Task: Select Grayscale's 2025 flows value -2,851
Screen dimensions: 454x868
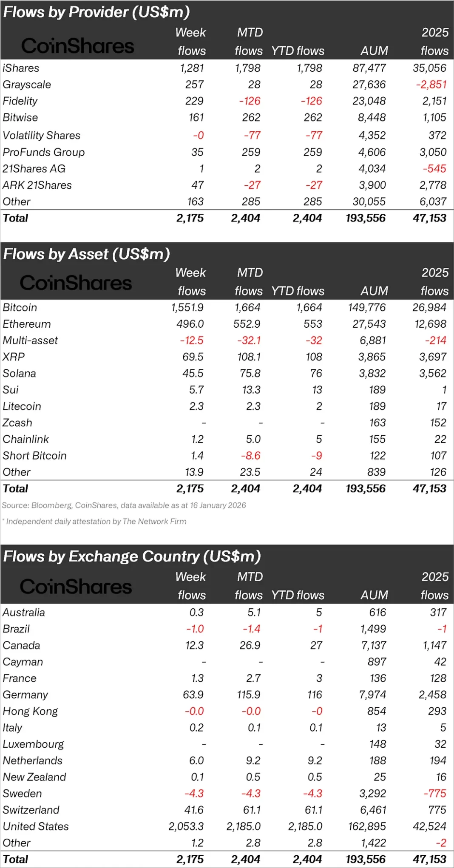Action: 431,85
